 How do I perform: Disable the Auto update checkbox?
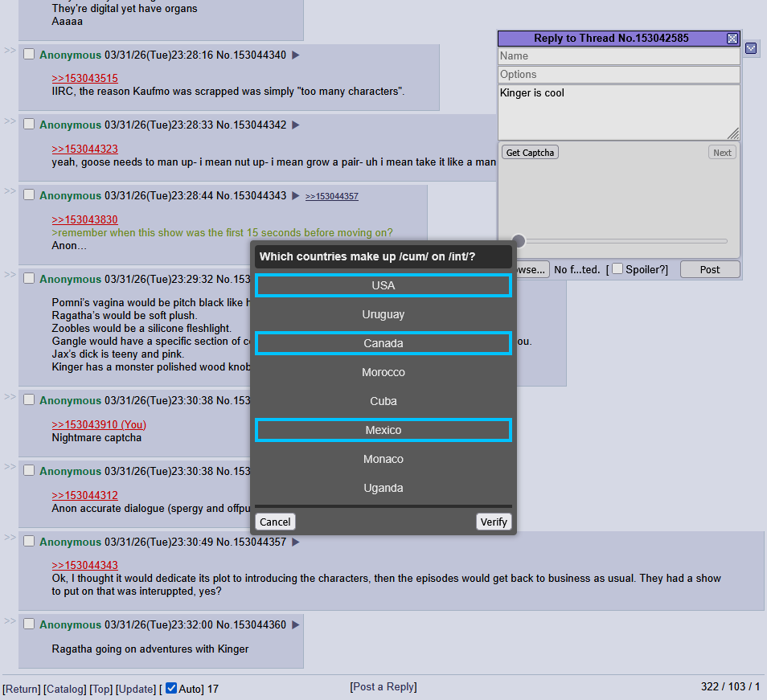click(x=170, y=688)
